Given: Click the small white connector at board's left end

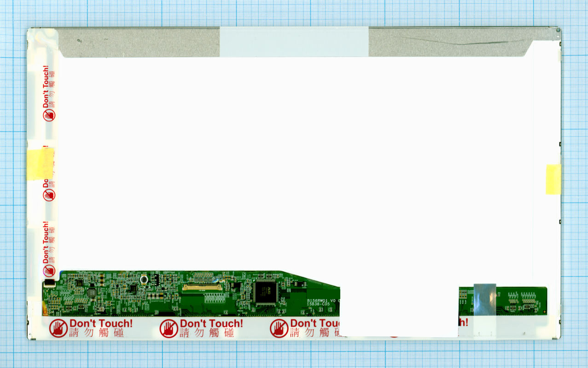Looking at the screenshot, I should (x=49, y=283).
